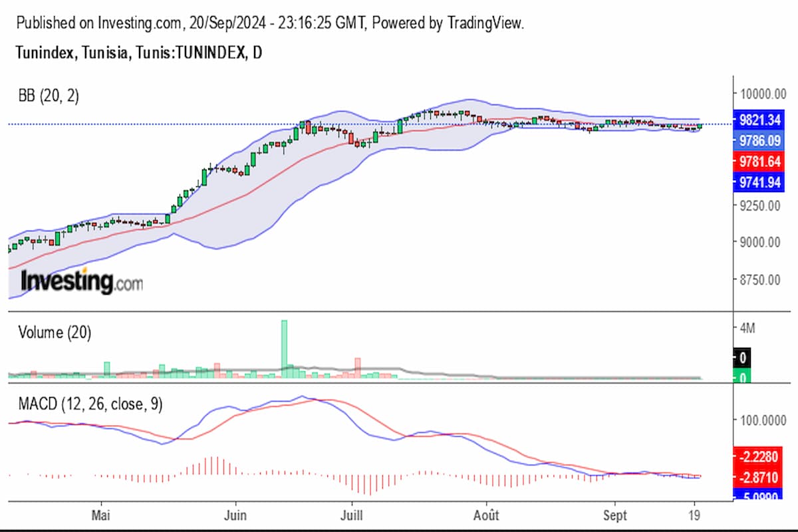Click the Août label on time axis
The height and width of the screenshot is (532, 798).
[486, 515]
